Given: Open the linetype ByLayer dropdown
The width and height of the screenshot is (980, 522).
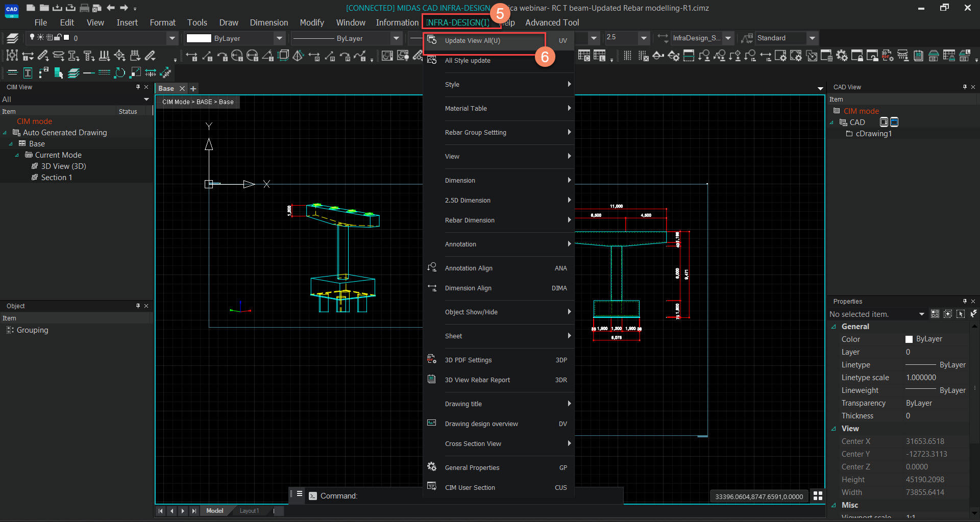Looking at the screenshot, I should click(x=396, y=38).
